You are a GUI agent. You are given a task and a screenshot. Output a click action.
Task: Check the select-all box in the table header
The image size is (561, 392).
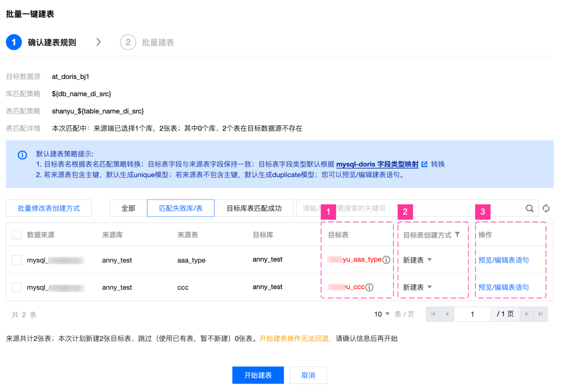click(17, 235)
